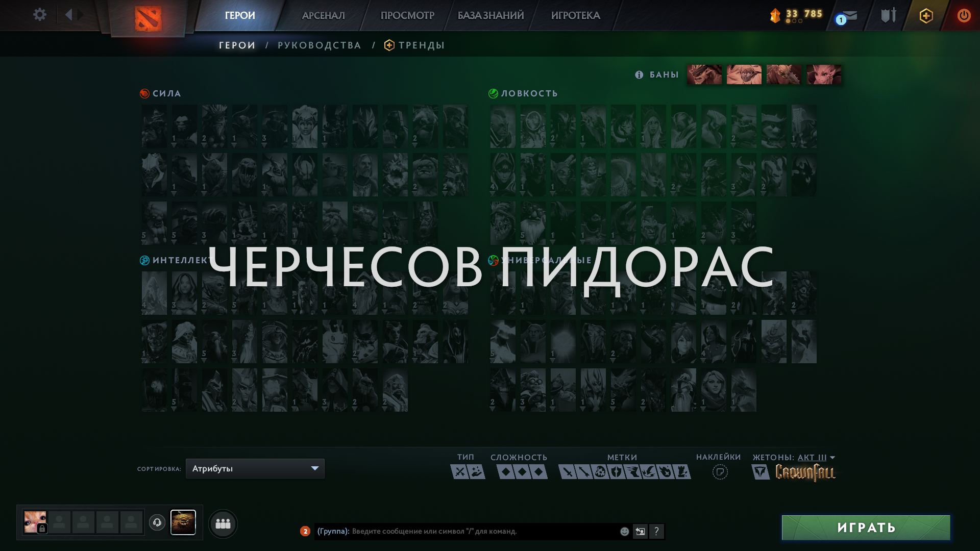
Task: Toggle the first difficulty diamond filter
Action: (505, 472)
